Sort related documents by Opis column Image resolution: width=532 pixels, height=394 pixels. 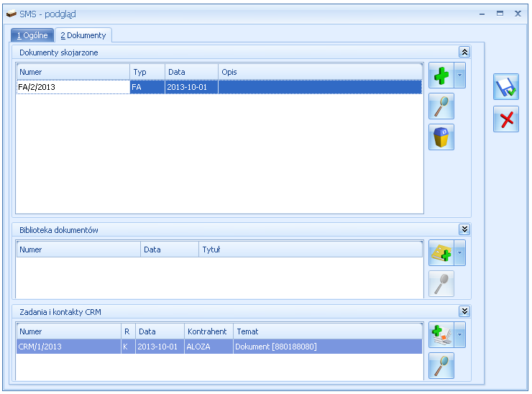coord(321,72)
